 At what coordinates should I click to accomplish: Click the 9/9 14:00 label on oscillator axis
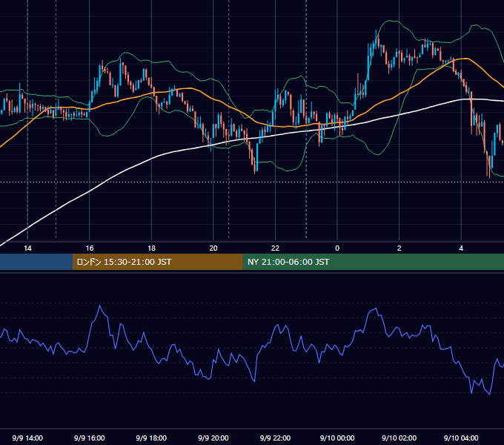coord(27,438)
